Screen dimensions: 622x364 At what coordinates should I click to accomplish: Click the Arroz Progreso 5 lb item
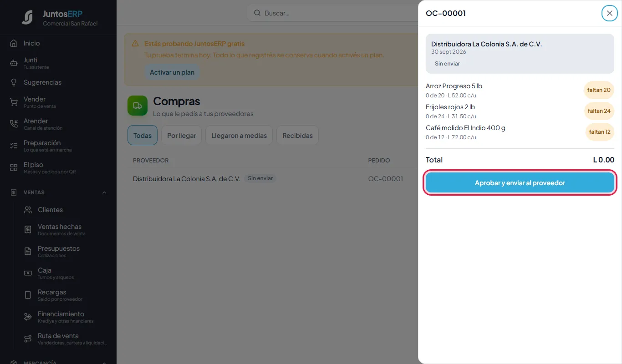point(454,86)
